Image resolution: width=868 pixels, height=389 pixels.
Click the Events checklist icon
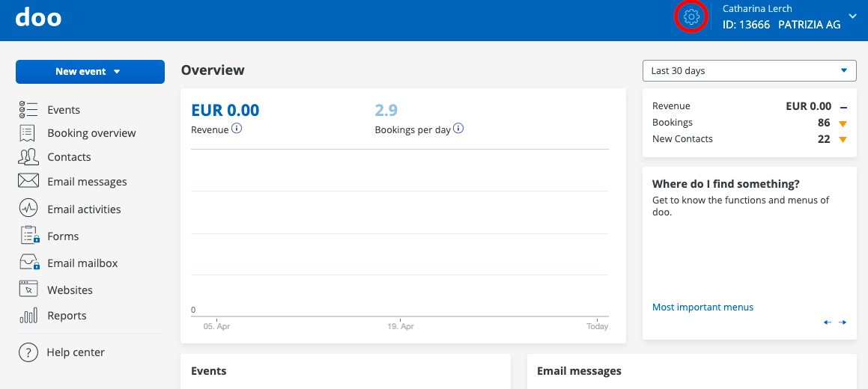tap(28, 110)
